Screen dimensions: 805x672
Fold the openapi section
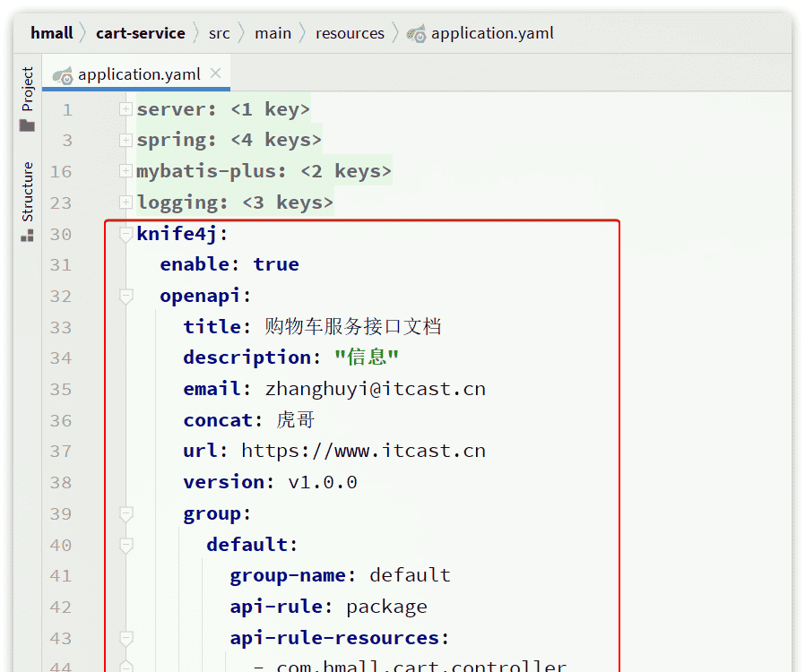(126, 296)
